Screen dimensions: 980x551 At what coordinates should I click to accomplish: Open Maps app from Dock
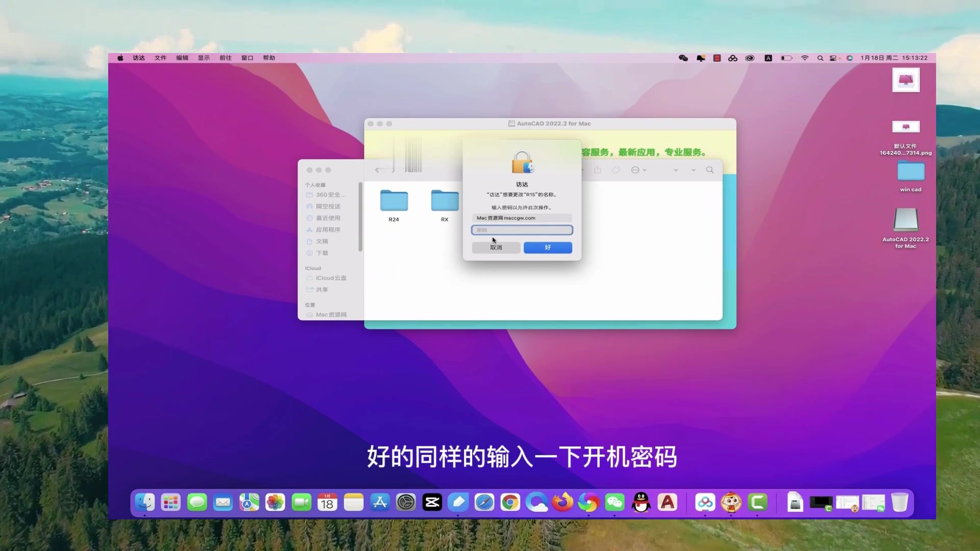click(x=249, y=503)
